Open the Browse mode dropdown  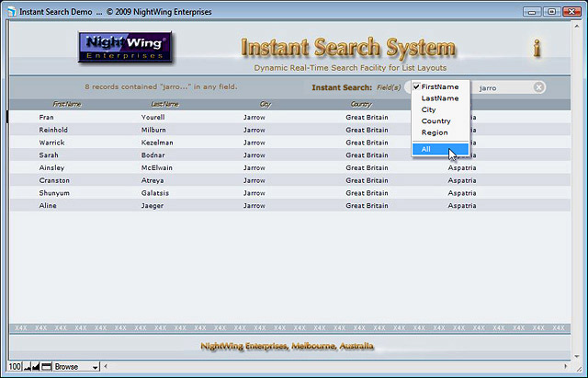(76, 367)
